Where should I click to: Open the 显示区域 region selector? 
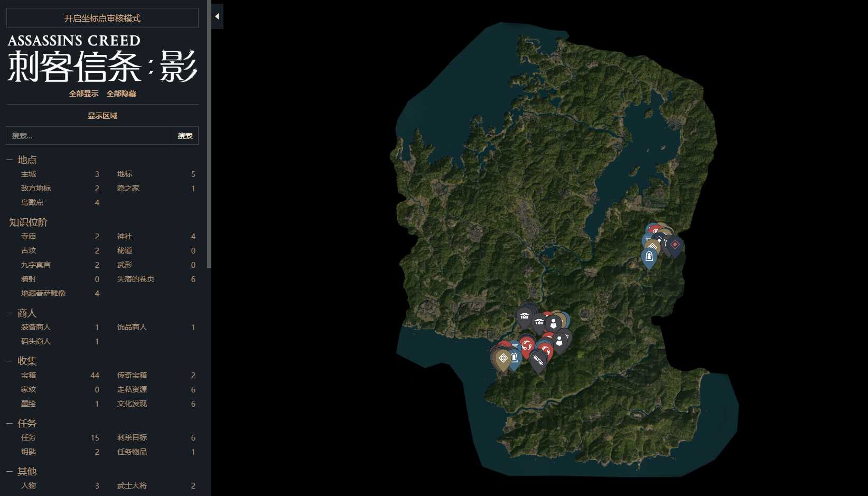point(102,116)
